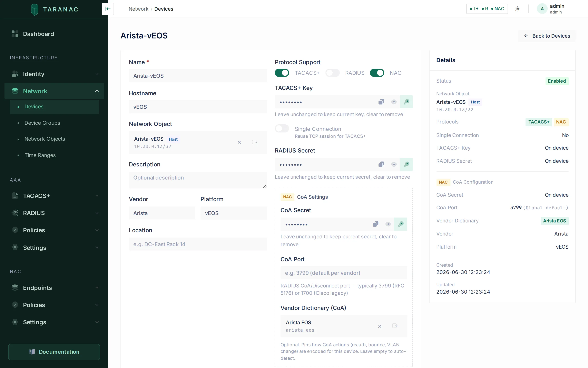Click the Network breadcrumb link
The width and height of the screenshot is (588, 368).
click(x=138, y=9)
